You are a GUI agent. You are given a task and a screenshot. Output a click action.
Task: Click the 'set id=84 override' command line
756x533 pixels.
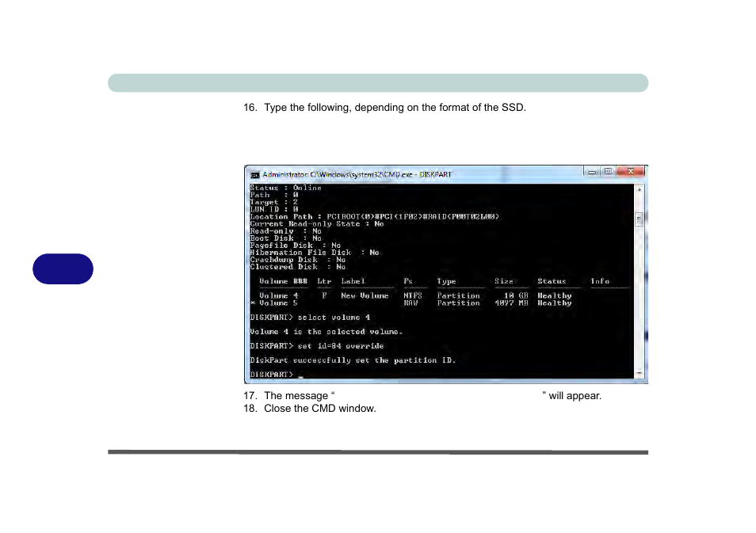317,346
